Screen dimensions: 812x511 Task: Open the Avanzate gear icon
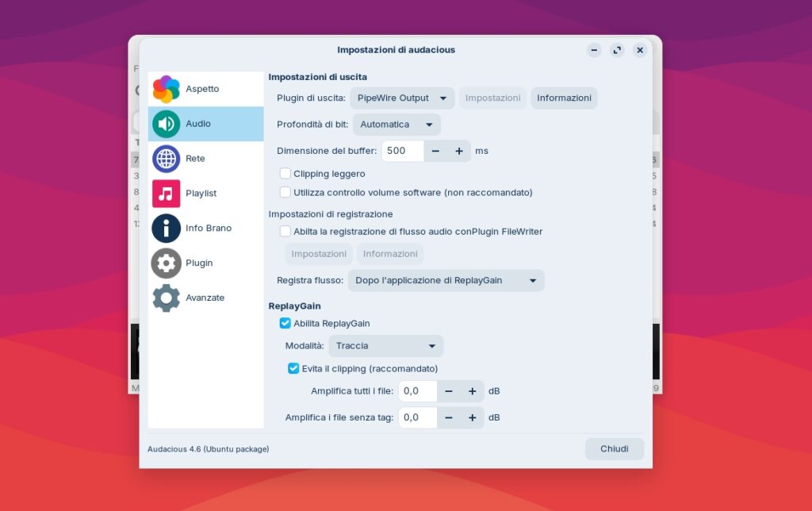166,298
